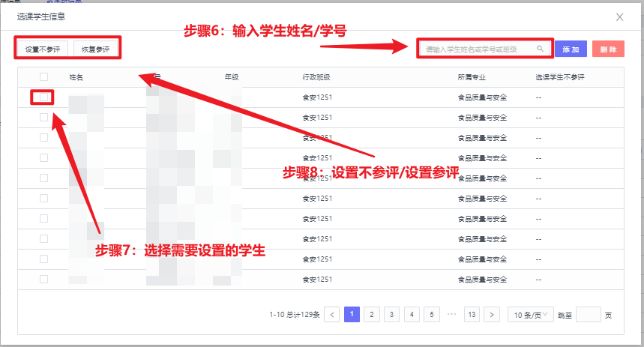This screenshot has width=644, height=347.
Task: Check the first student row checkbox
Action: [43, 97]
